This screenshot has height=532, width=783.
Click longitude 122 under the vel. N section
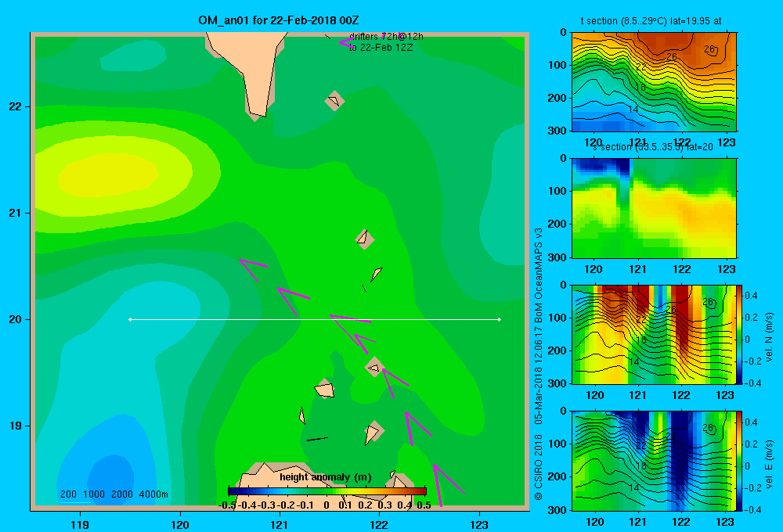pos(681,395)
